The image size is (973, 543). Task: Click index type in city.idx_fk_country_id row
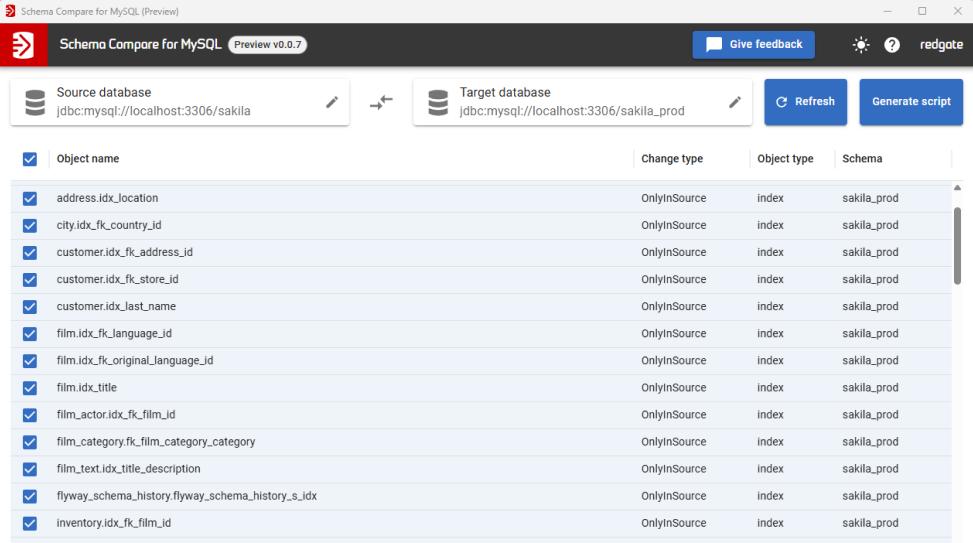770,225
